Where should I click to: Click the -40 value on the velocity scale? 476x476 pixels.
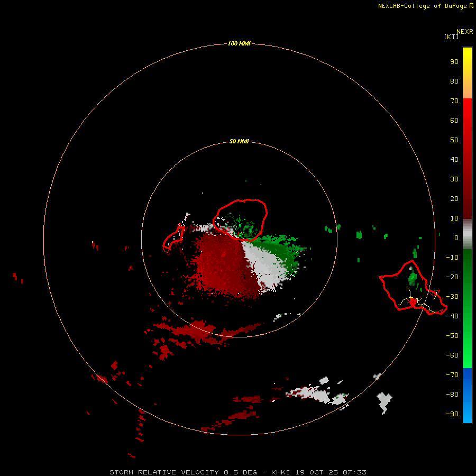pos(452,316)
